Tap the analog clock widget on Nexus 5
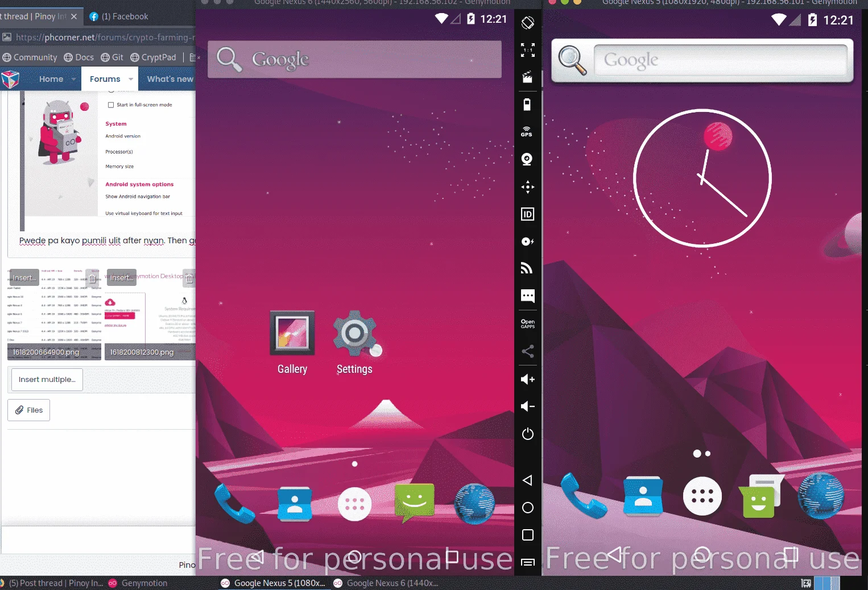The image size is (868, 590). click(702, 178)
